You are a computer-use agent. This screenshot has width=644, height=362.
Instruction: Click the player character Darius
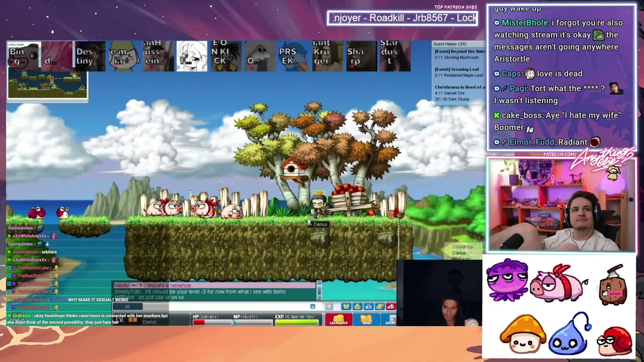[318, 205]
